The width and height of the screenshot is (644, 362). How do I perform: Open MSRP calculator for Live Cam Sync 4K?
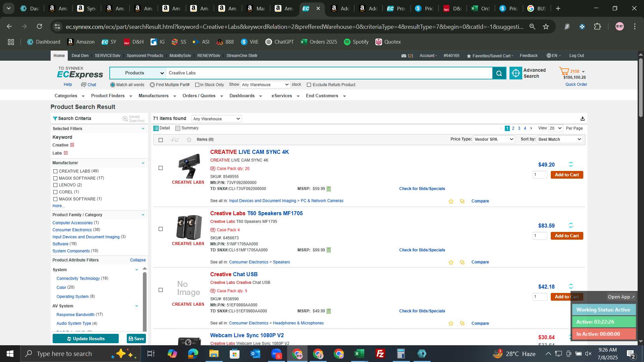coord(329,189)
